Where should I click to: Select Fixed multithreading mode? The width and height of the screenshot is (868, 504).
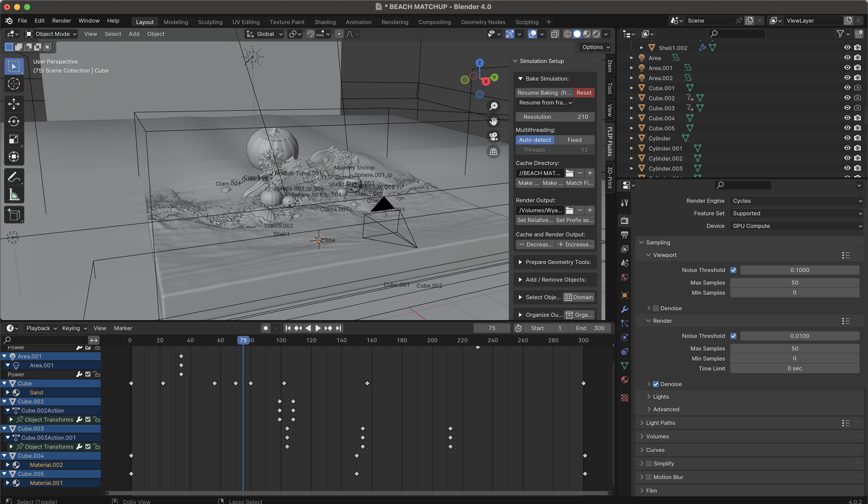[574, 140]
